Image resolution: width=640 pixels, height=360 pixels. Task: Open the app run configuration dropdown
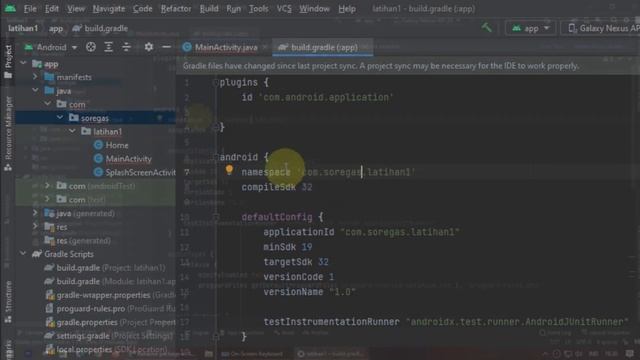(531, 28)
